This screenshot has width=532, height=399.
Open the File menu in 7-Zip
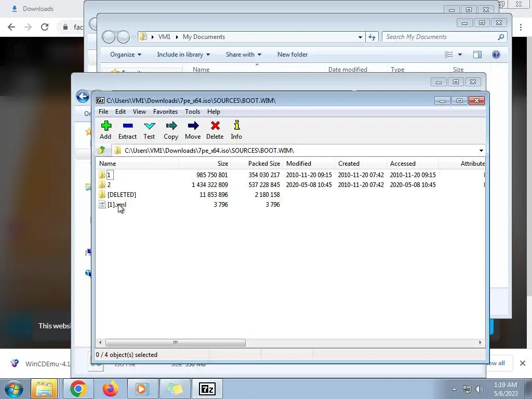(103, 112)
